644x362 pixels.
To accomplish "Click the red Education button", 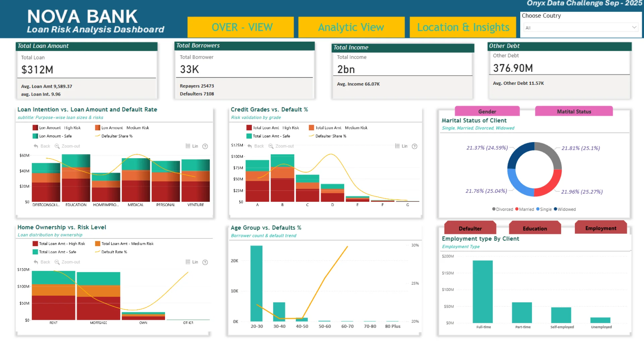I will (x=535, y=228).
